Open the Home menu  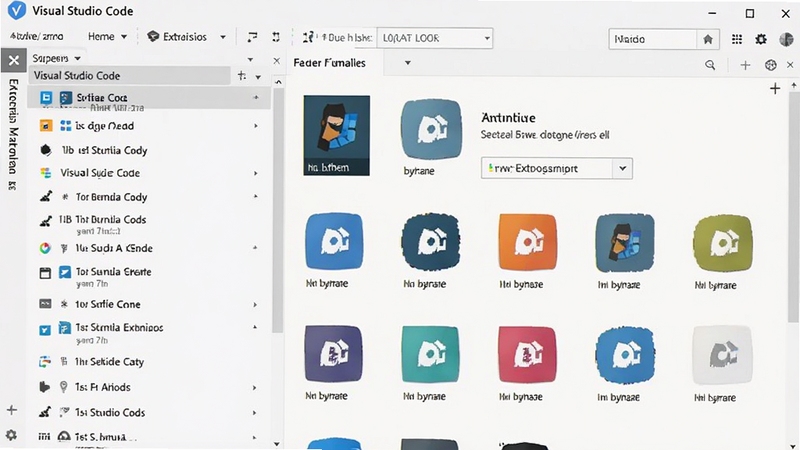[x=107, y=37]
